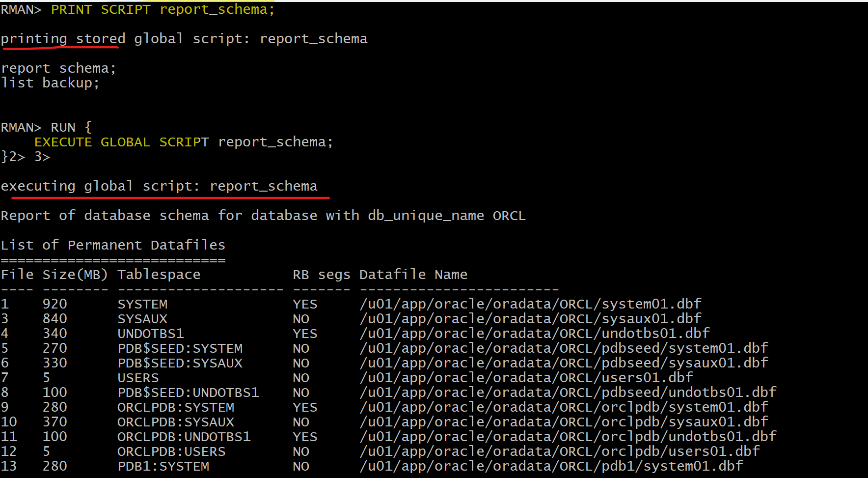Image resolution: width=868 pixels, height=478 pixels.
Task: Click the undotbs01.dbf path for UNDOTBS1
Action: [x=535, y=334]
